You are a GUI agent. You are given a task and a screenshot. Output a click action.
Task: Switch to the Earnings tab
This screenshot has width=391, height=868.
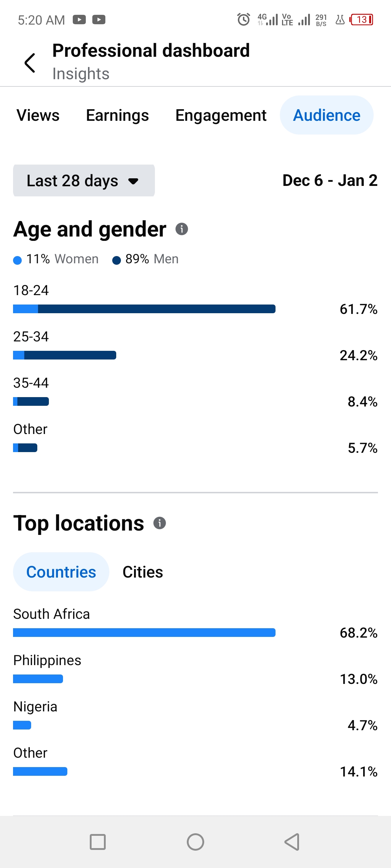117,115
